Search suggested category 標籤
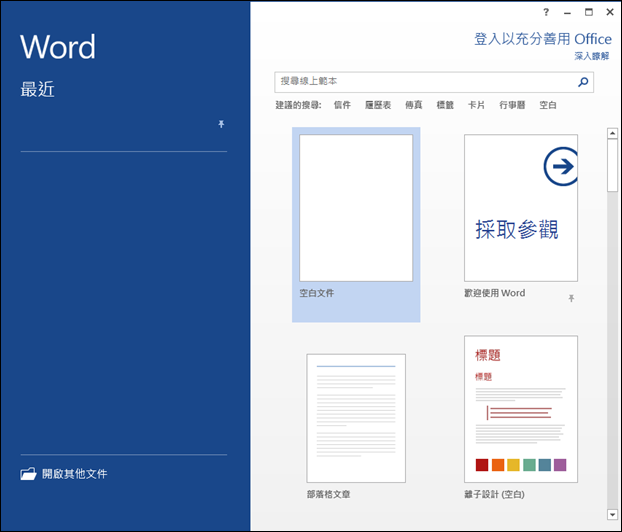The width and height of the screenshot is (622, 532). [x=445, y=105]
